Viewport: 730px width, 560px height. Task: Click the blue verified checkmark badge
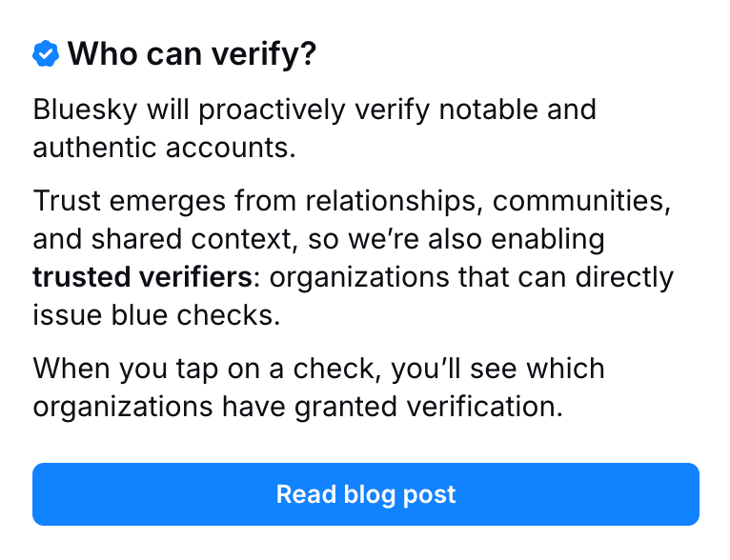pyautogui.click(x=46, y=54)
